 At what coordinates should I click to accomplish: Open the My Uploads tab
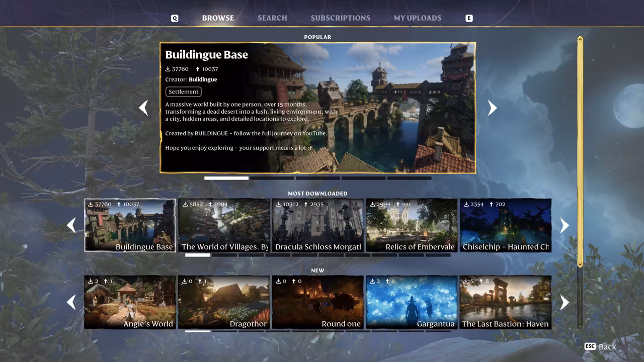(x=418, y=18)
